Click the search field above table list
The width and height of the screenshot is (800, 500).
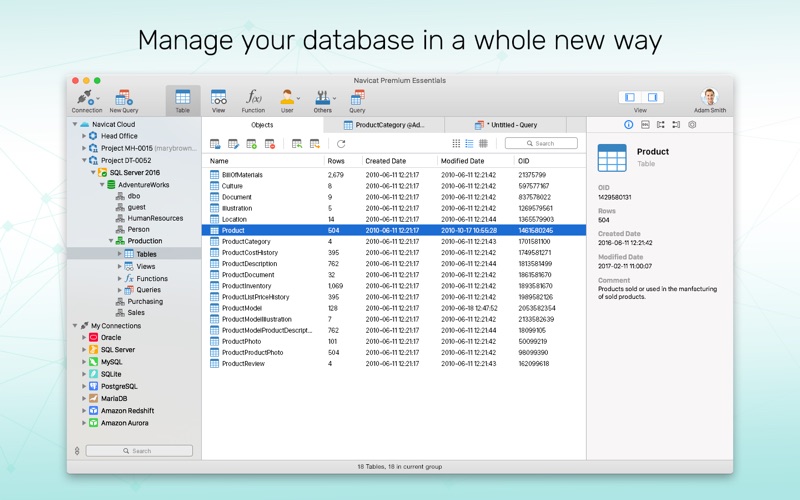click(541, 144)
